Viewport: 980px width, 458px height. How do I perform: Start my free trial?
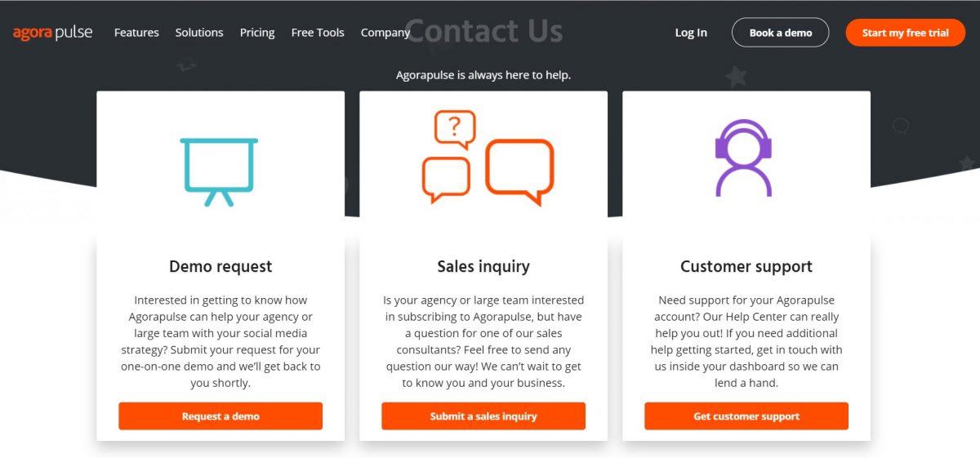coord(905,33)
